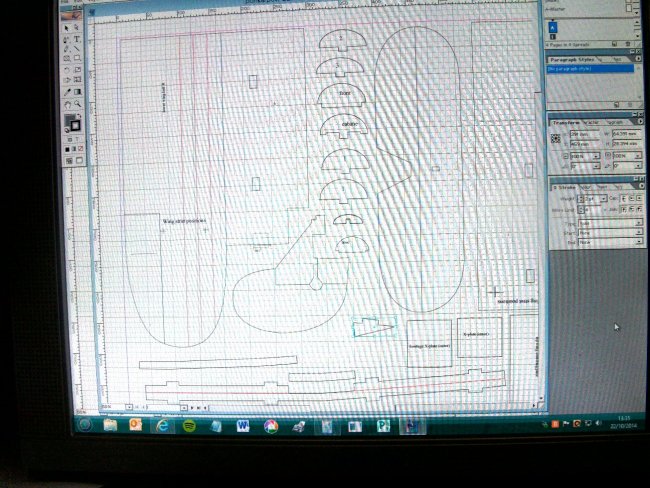Pick the Line tool
Image resolution: width=650 pixels, height=488 pixels.
point(77,49)
